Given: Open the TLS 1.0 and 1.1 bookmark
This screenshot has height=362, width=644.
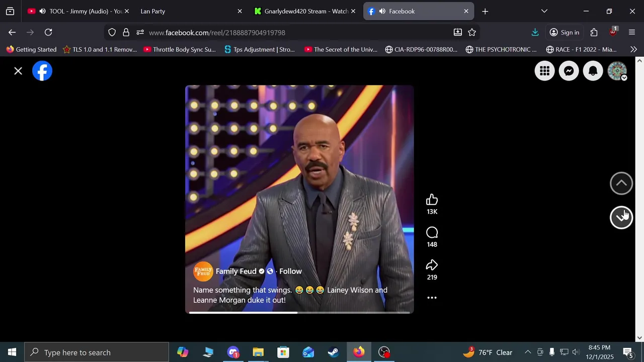Looking at the screenshot, I should 100,49.
